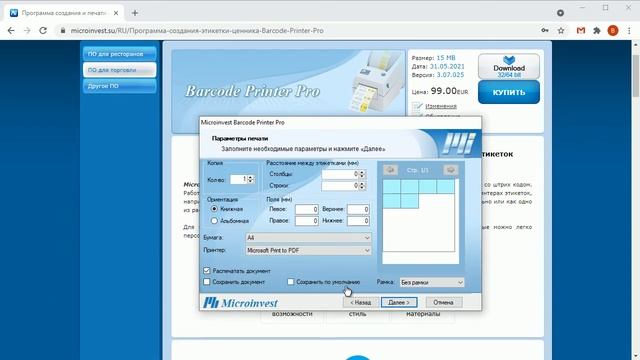The height and width of the screenshot is (360, 640).
Task: Click the version 3.07.025 text
Action: (x=450, y=75)
